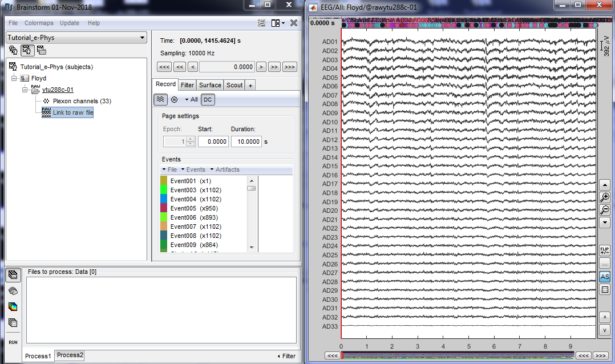615x364 pixels.
Task: Click the Event005 magenta color swatch
Action: [x=164, y=208]
